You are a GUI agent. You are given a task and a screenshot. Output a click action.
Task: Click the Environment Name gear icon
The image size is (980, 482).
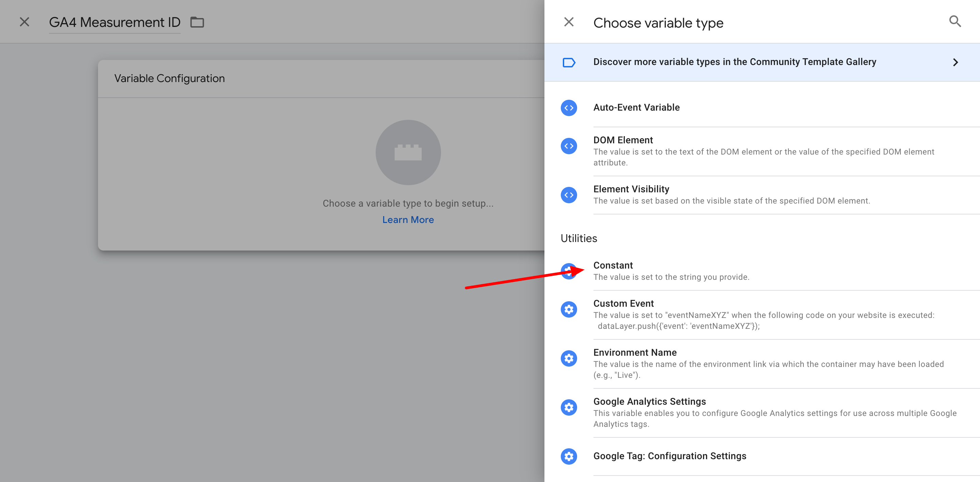569,358
